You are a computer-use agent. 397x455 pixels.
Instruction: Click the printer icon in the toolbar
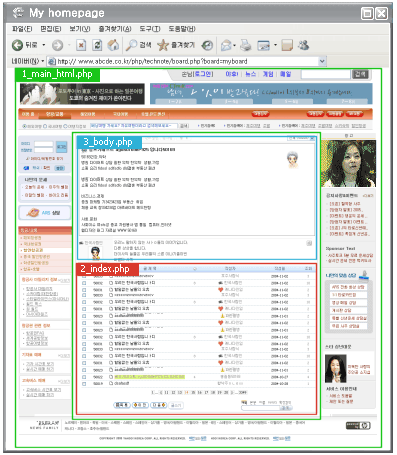tap(246, 45)
